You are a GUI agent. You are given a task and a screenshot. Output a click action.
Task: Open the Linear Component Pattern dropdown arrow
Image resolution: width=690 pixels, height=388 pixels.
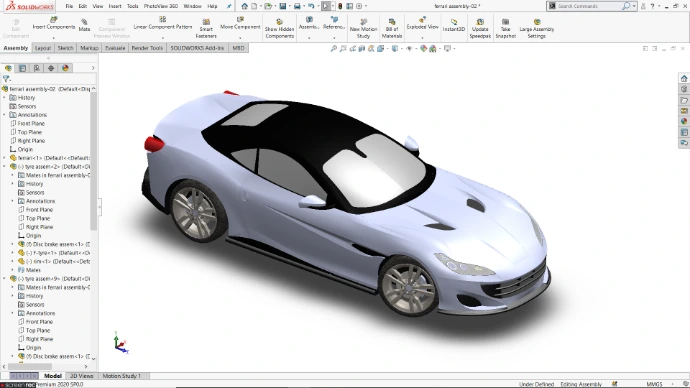[162, 37]
